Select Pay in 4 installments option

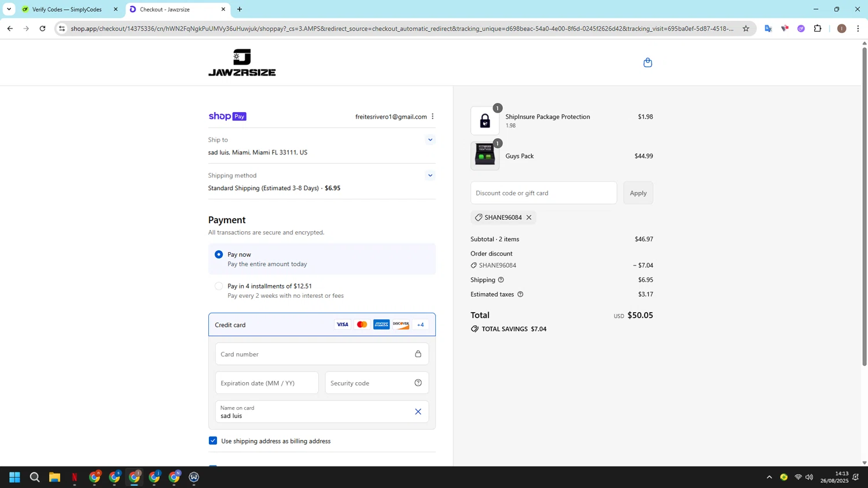click(219, 286)
